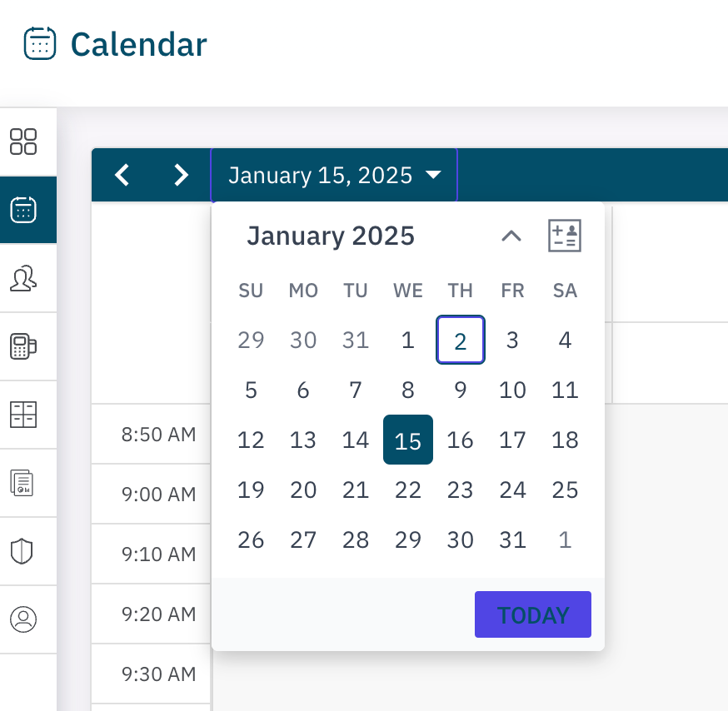
Task: Go to next day with right arrow
Action: tap(181, 175)
